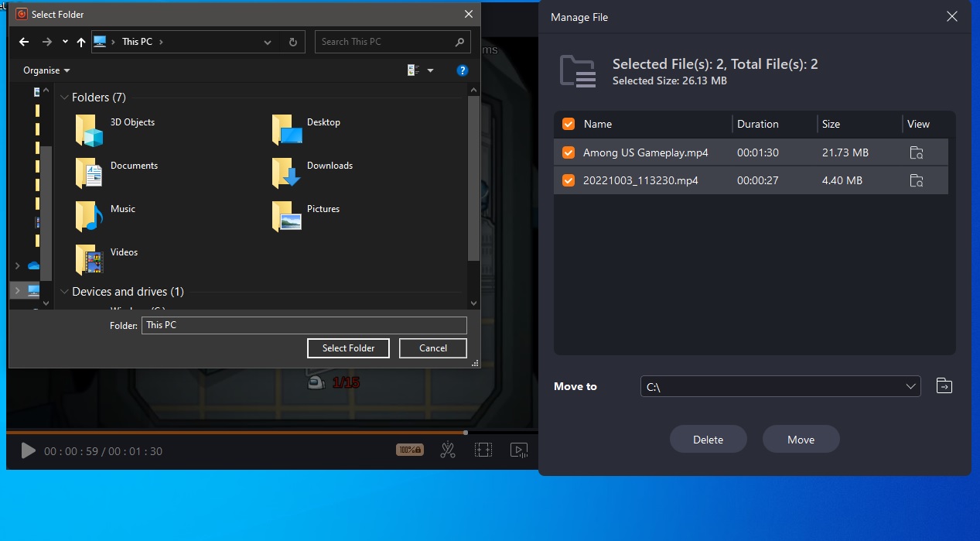Uncheck 20221003_113230.mp4
The width and height of the screenshot is (980, 541).
569,180
